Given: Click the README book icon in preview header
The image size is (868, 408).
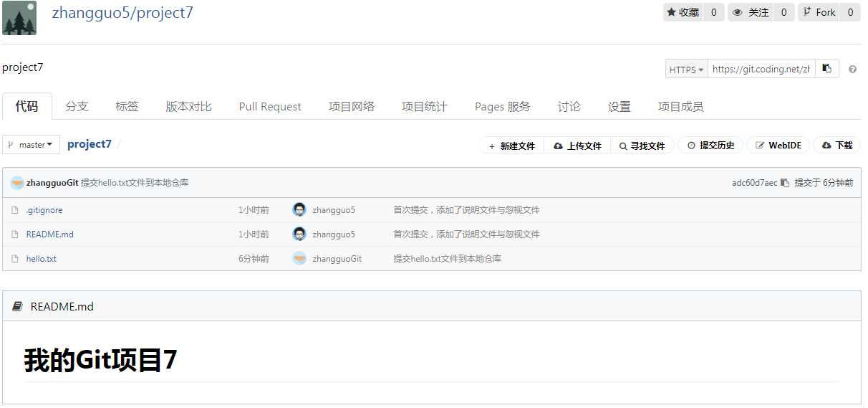Looking at the screenshot, I should click(18, 306).
